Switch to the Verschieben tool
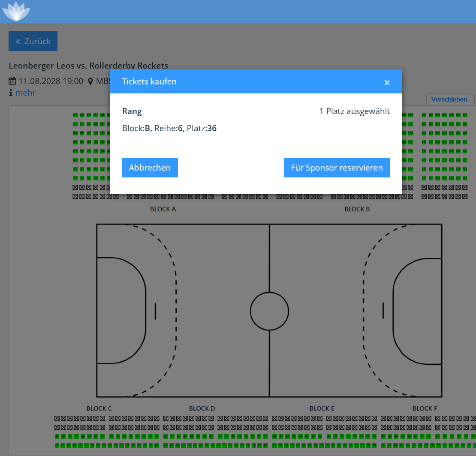 tap(449, 99)
